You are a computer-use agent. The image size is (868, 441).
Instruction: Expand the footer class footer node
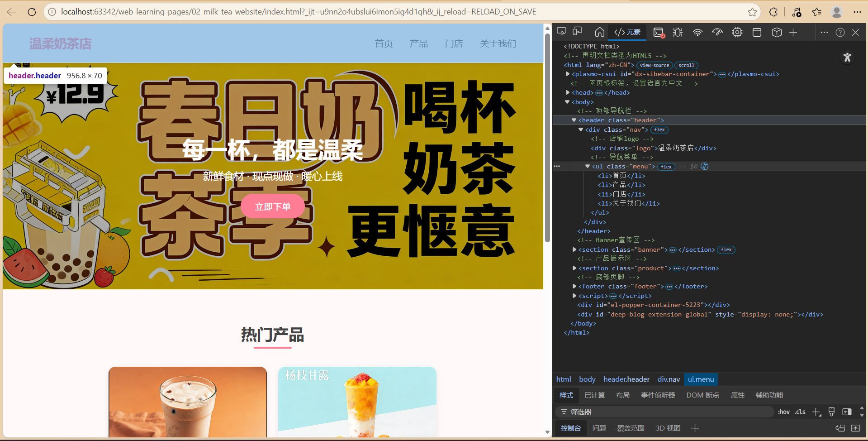[x=574, y=286]
